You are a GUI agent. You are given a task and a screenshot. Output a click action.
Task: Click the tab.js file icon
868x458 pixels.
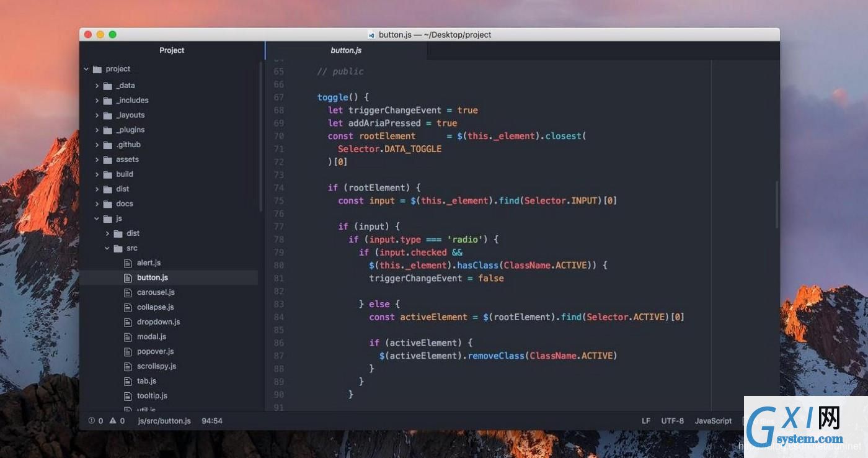tap(128, 381)
